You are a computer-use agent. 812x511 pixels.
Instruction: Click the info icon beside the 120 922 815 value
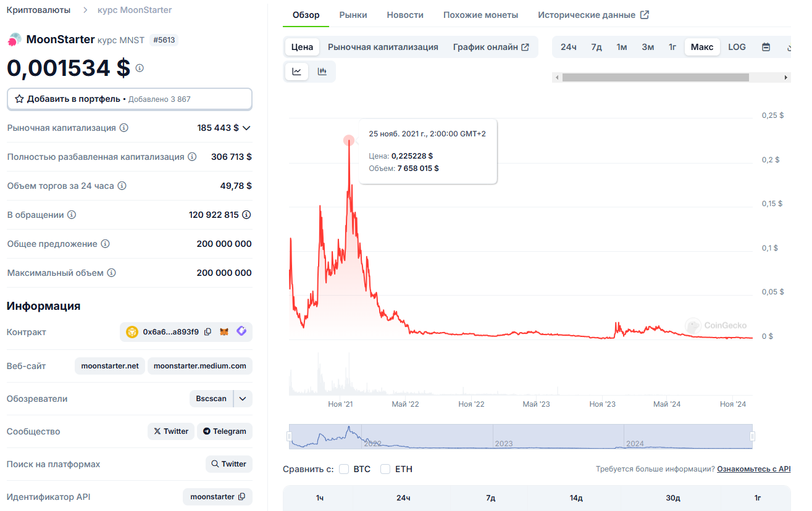pos(246,215)
